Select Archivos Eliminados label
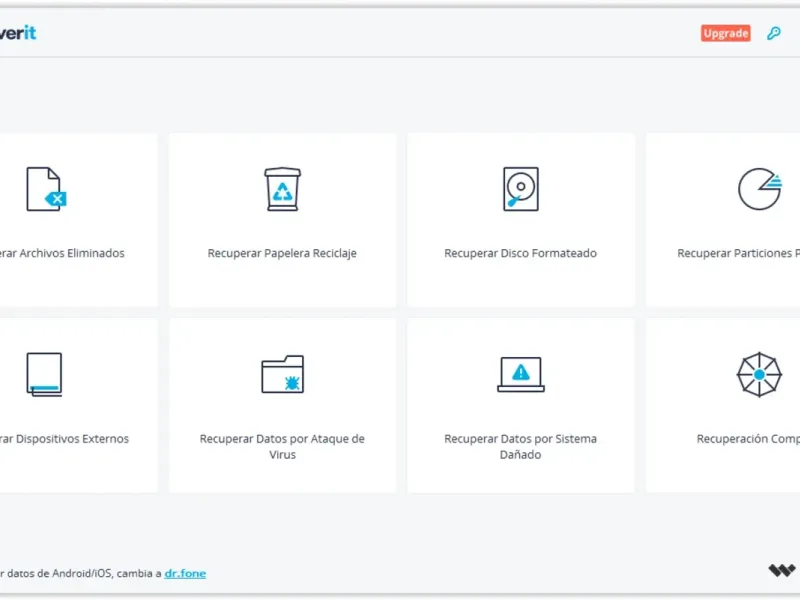This screenshot has height=600, width=800. (x=62, y=253)
